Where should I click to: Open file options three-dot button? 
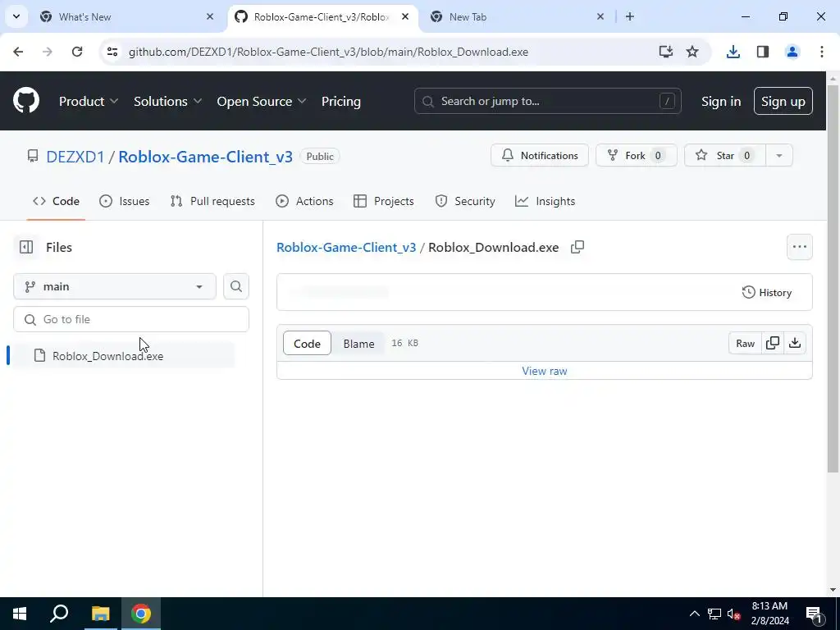(799, 247)
